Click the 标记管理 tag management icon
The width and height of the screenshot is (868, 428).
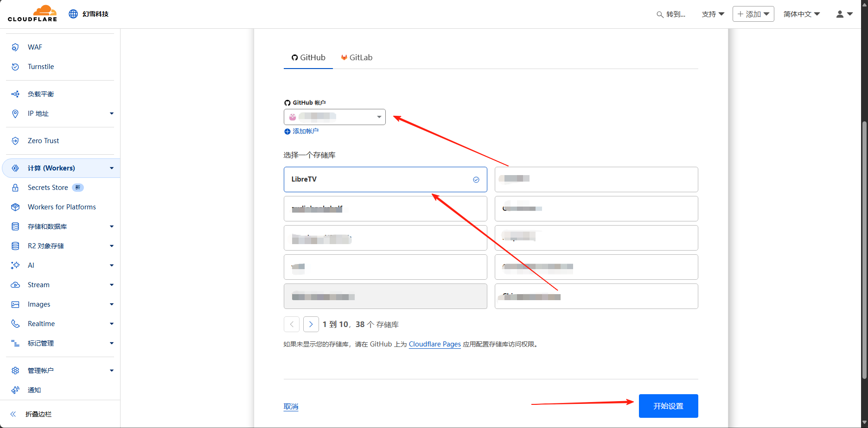pos(15,343)
